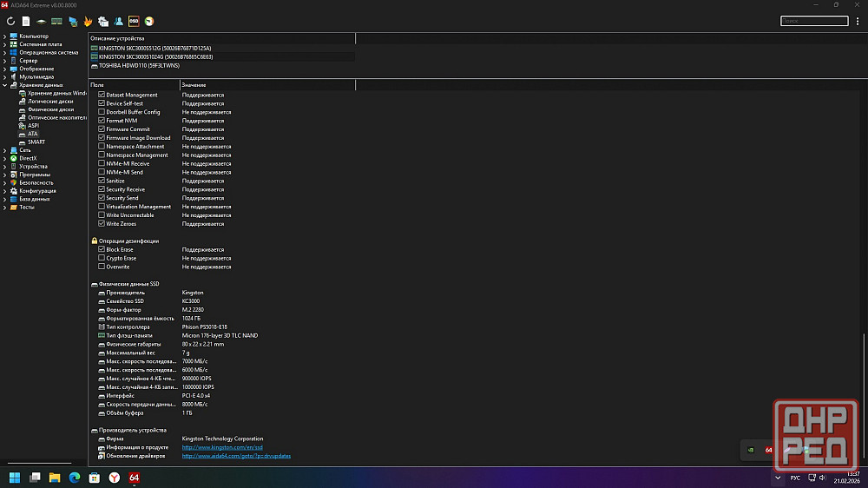Click the search field at top right
This screenshot has width=868, height=488.
pos(813,21)
